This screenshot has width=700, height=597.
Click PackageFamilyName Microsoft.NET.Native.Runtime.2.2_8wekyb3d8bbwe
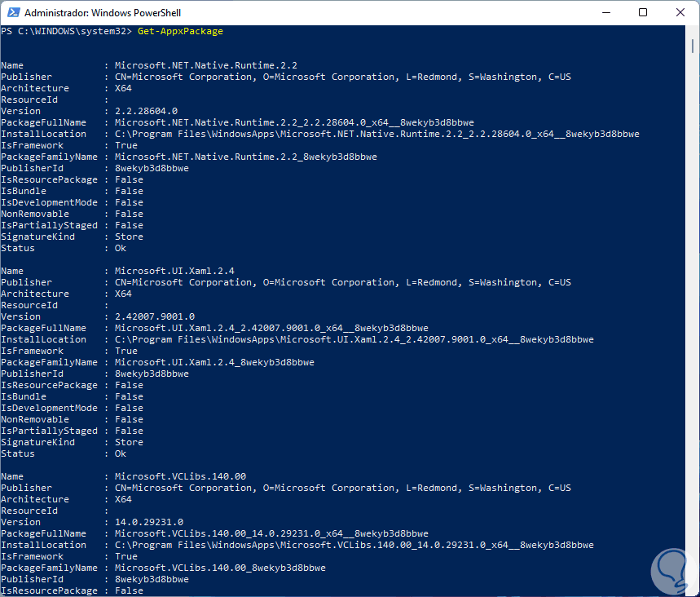tap(245, 157)
